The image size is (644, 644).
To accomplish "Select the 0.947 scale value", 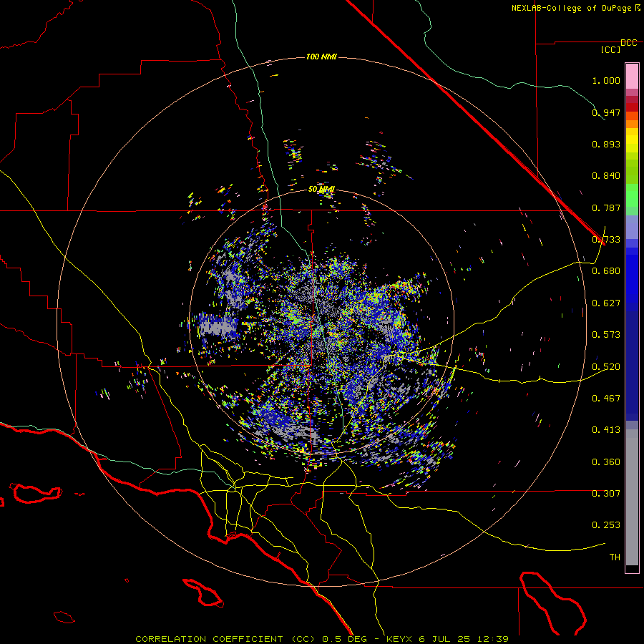I will pyautogui.click(x=606, y=112).
